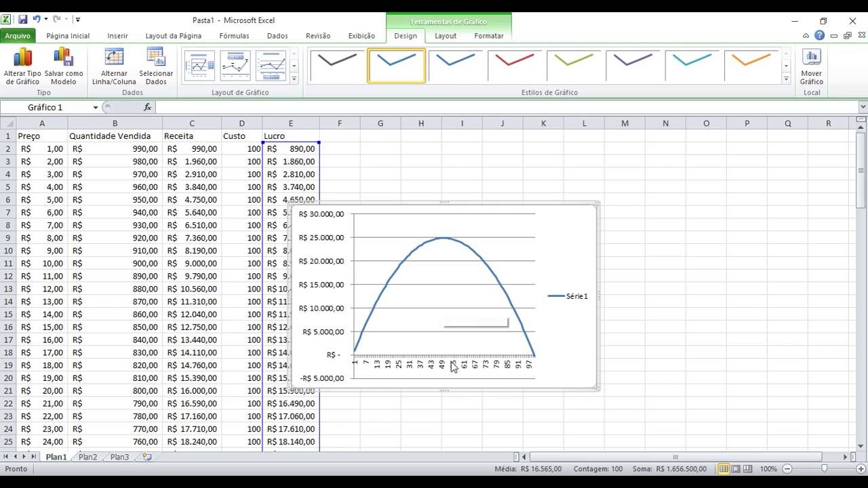The image size is (868, 488).
Task: Click inside the formula bar input
Action: pos(507,107)
